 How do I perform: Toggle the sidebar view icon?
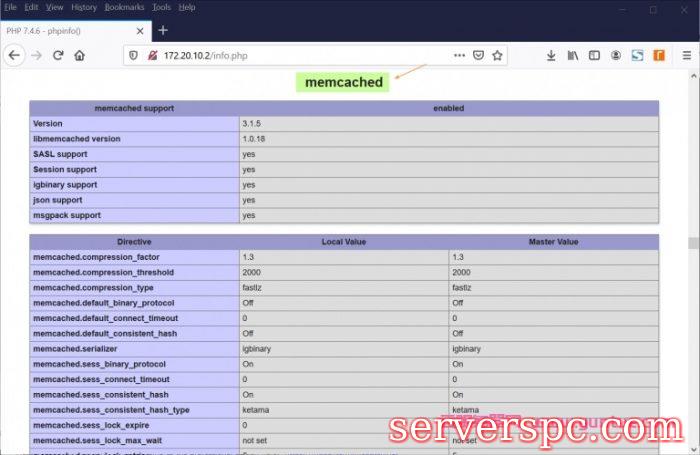point(594,55)
